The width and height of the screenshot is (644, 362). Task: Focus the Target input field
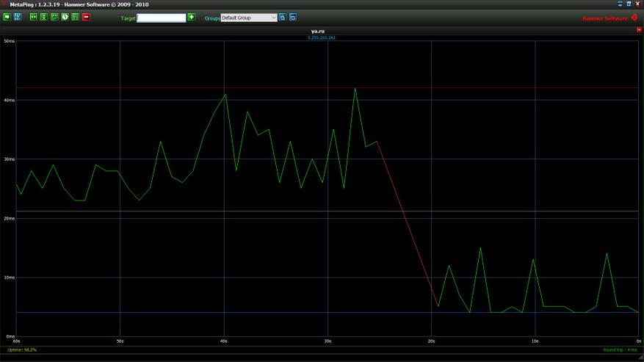162,18
